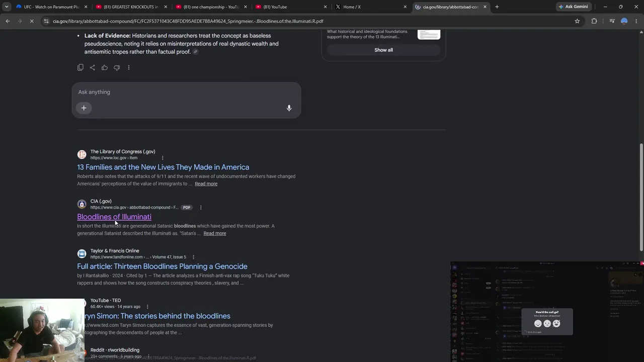This screenshot has height=362, width=644.
Task: Switch to the GREATEST KNOCKOUTS YouTube tab
Action: pyautogui.click(x=131, y=7)
